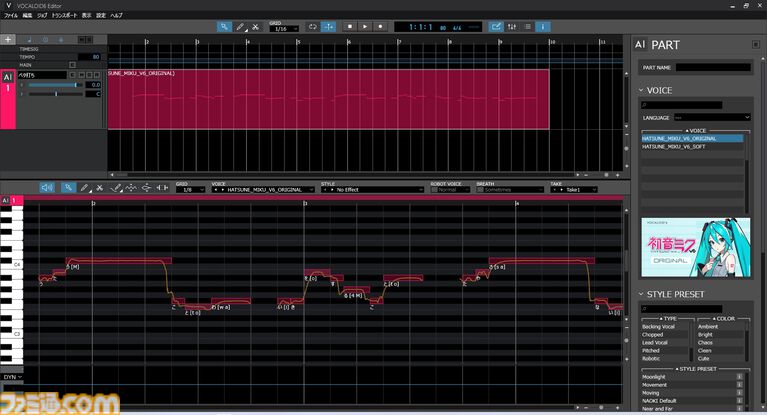Screen dimensions: 767x415
Task: Open the 設定 menu
Action: [101, 16]
